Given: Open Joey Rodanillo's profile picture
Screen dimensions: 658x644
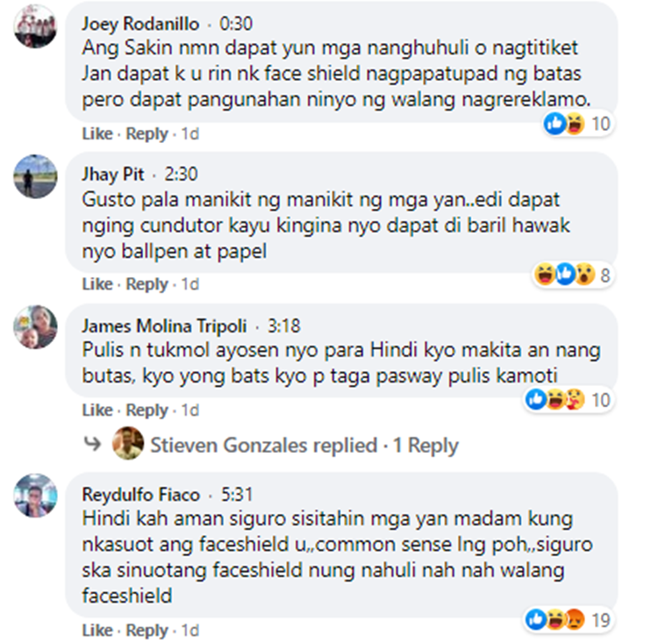Looking at the screenshot, I should (x=35, y=26).
